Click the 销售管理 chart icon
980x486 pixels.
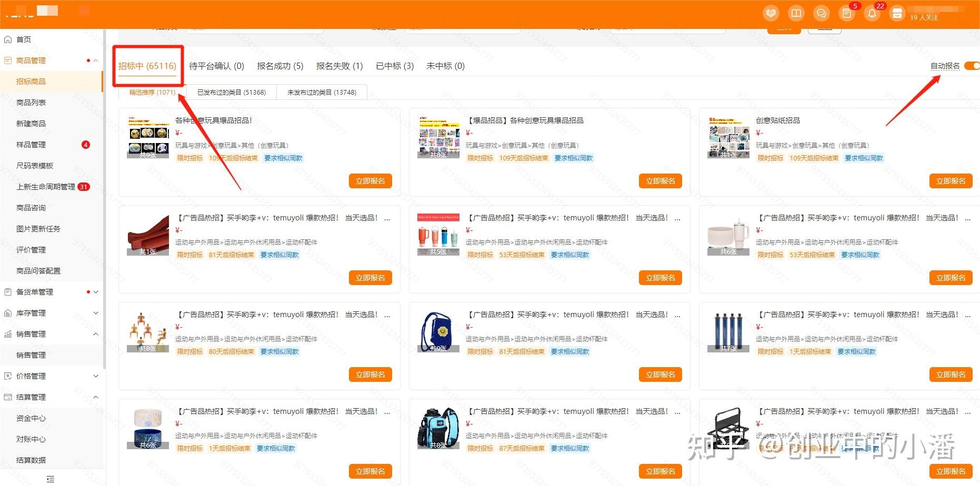8,334
